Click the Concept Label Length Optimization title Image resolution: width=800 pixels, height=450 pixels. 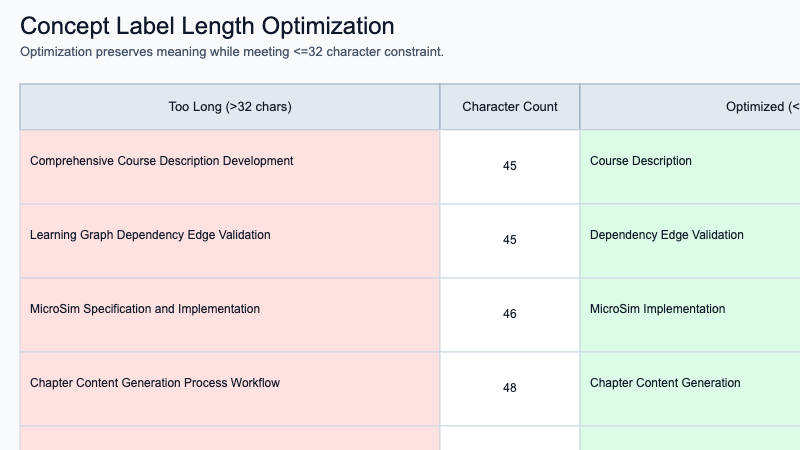pyautogui.click(x=207, y=27)
